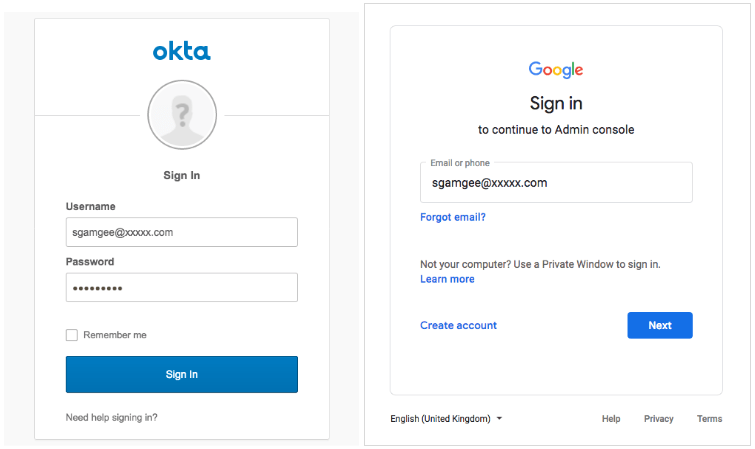The height and width of the screenshot is (449, 755).
Task: Click the Next button
Action: point(660,325)
